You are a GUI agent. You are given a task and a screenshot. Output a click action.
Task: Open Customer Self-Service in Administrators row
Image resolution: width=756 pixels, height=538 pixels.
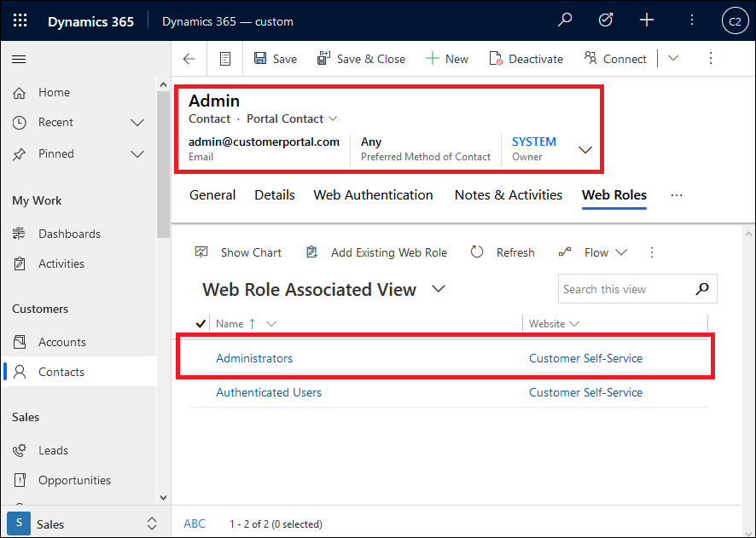pos(586,358)
